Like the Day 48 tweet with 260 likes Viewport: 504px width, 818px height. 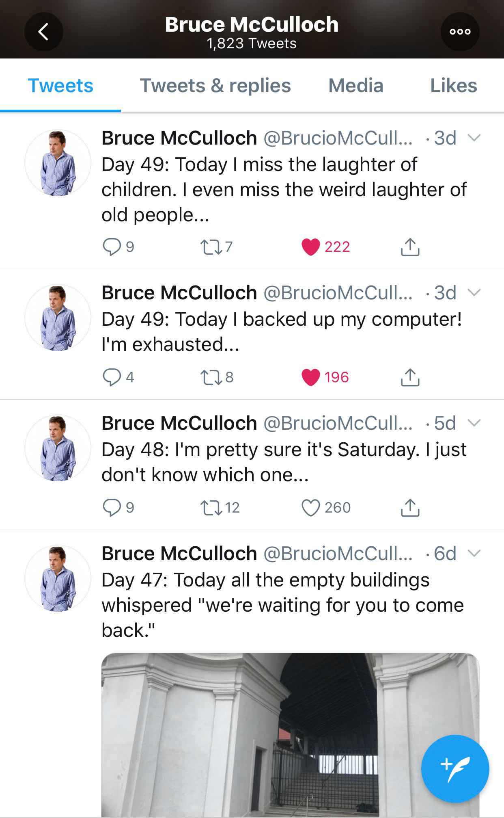tap(311, 508)
